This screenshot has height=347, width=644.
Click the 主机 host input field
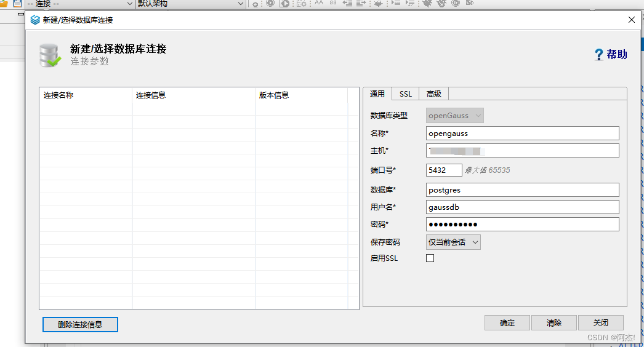coord(523,151)
